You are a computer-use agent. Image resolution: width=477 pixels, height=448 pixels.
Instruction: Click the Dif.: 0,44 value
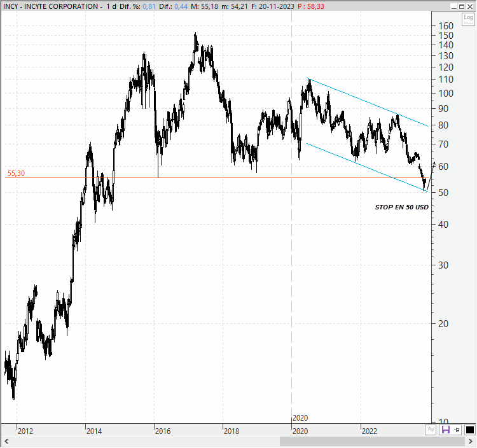pos(174,6)
